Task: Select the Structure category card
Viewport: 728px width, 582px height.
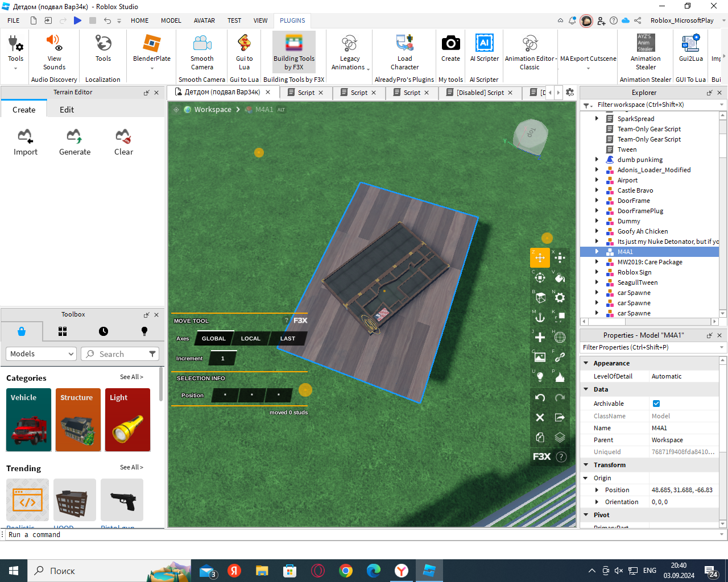Action: [x=78, y=419]
